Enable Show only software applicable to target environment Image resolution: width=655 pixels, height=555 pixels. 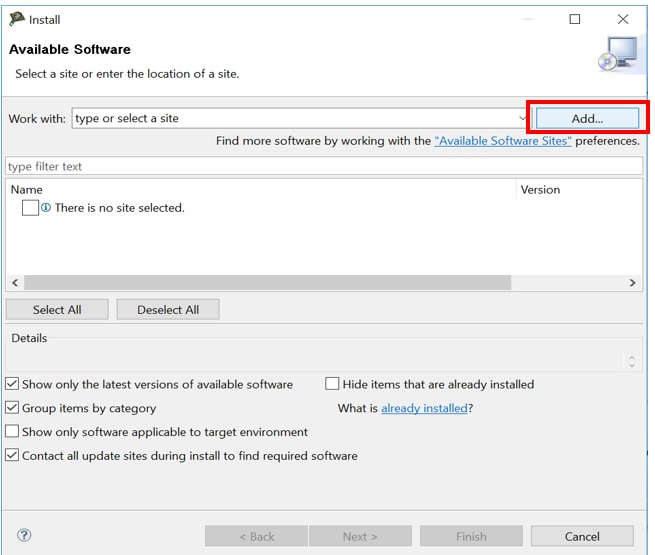[12, 432]
